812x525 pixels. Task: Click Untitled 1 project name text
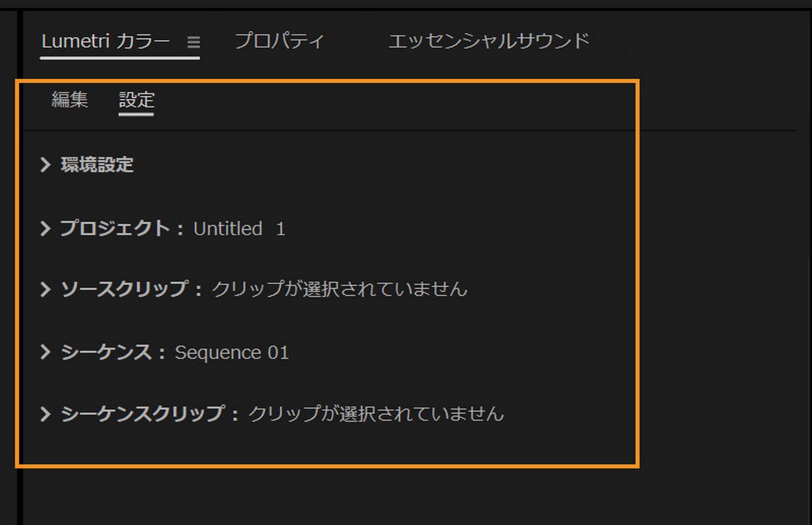click(238, 229)
